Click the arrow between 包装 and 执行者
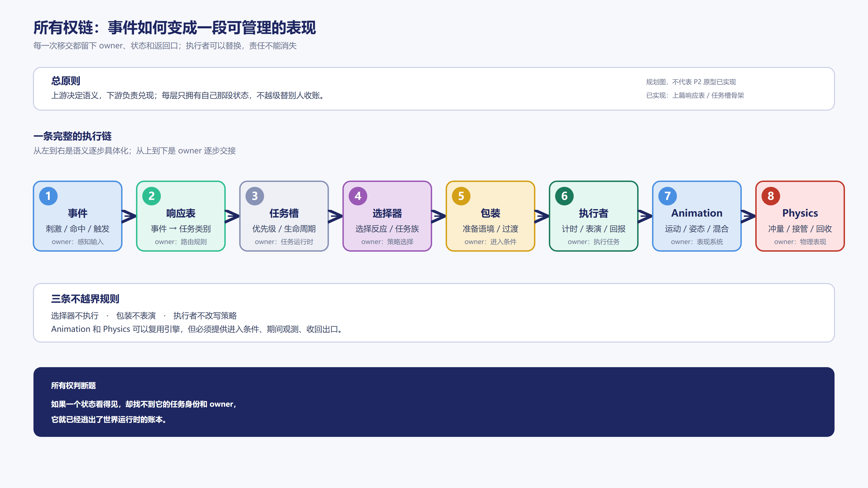868x488 pixels. [542, 216]
